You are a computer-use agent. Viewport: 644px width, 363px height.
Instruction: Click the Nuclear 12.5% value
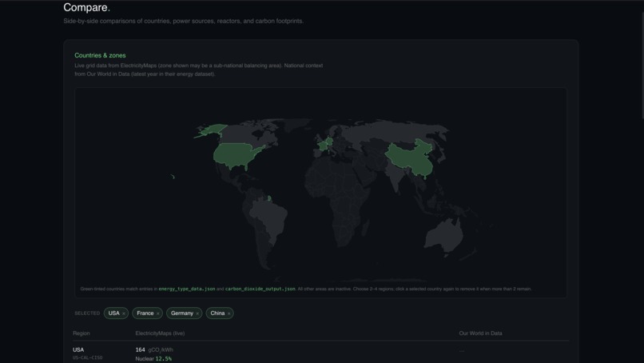pos(153,359)
